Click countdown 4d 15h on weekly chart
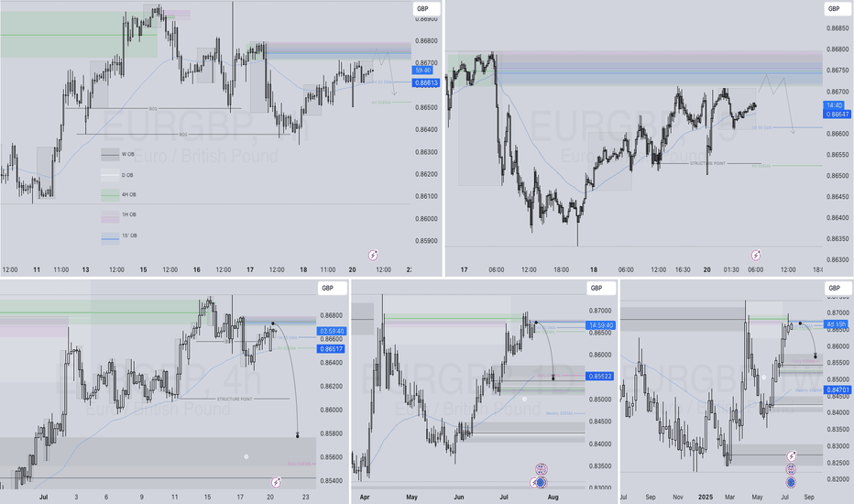This screenshot has width=854, height=504. [x=838, y=324]
